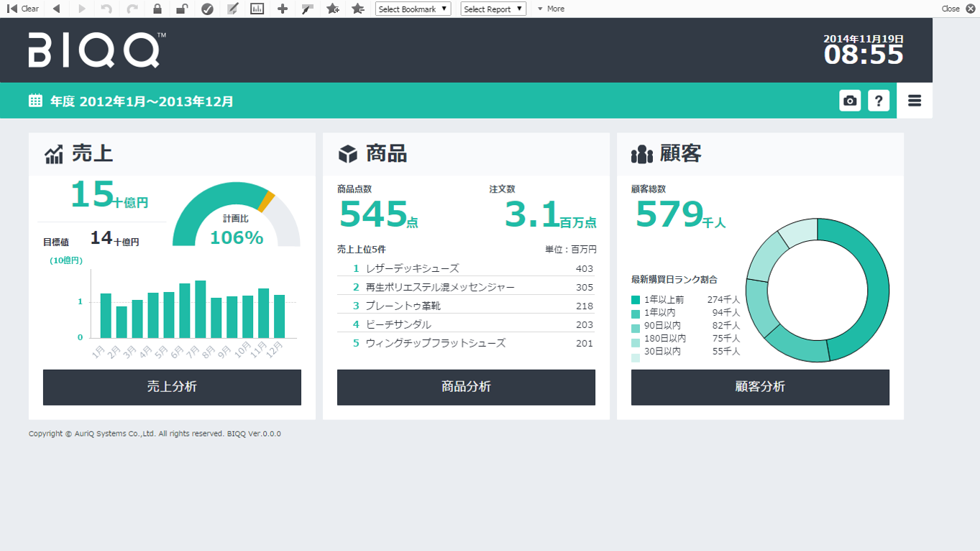Click the undo curved arrow icon
The height and width of the screenshot is (551, 980).
point(106,9)
